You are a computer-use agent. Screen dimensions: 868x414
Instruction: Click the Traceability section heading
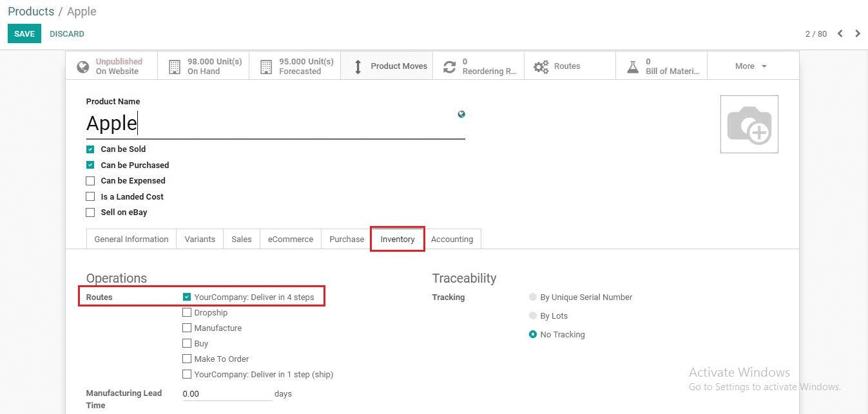pos(464,278)
